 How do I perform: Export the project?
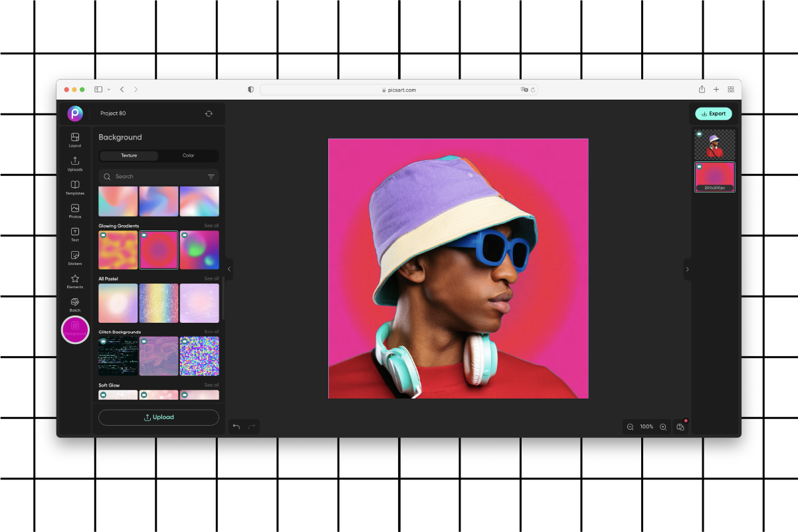click(714, 113)
